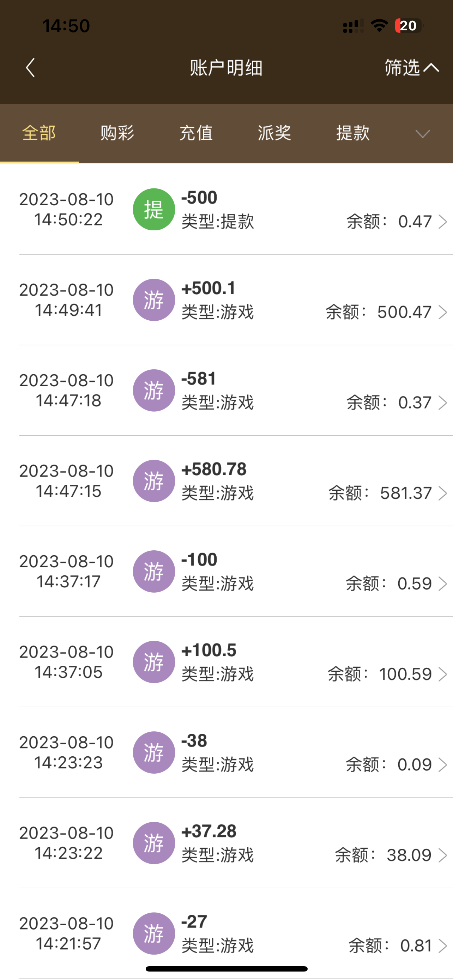Screen dimensions: 453x980
Task: Tap the 游 icon next to -38
Action: tap(154, 752)
